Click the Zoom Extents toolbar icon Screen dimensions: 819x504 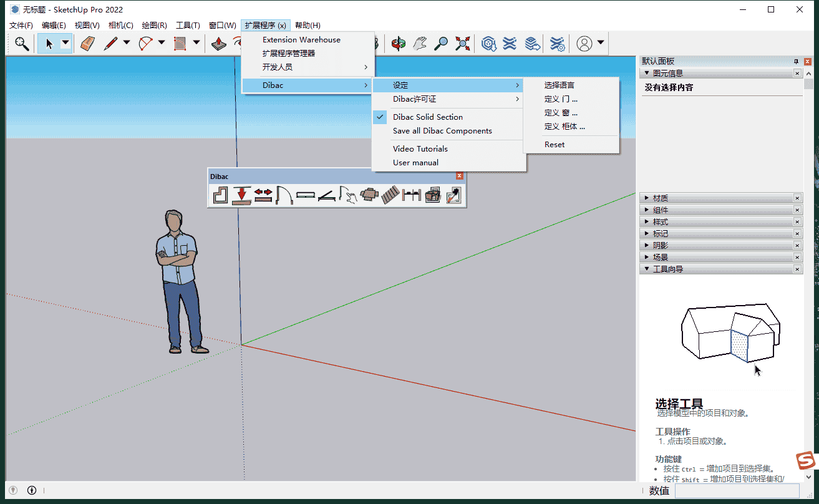(462, 43)
